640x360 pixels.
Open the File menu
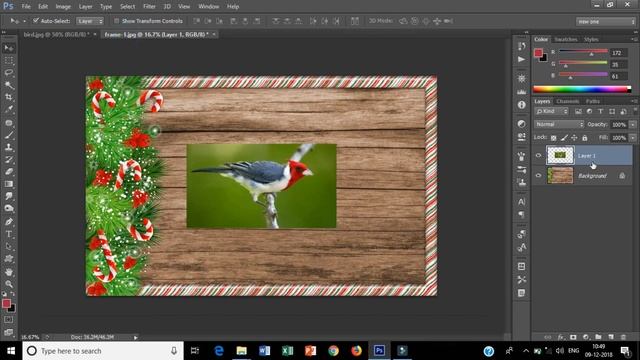[x=26, y=7]
